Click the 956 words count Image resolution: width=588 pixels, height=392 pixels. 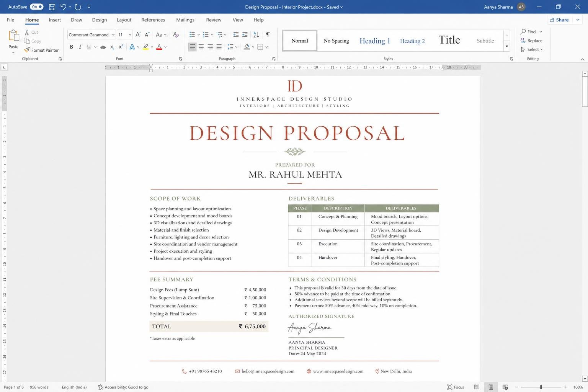point(39,387)
